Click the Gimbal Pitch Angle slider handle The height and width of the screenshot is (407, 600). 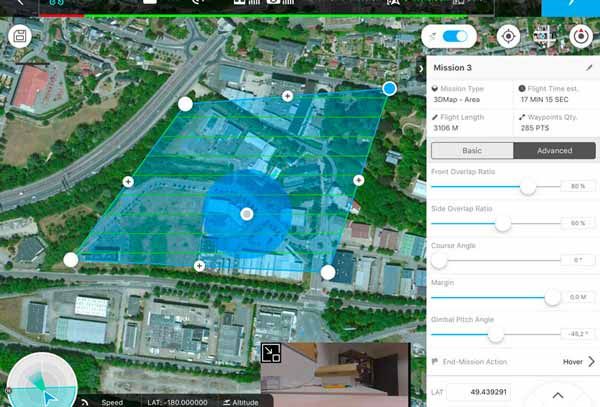pyautogui.click(x=495, y=335)
